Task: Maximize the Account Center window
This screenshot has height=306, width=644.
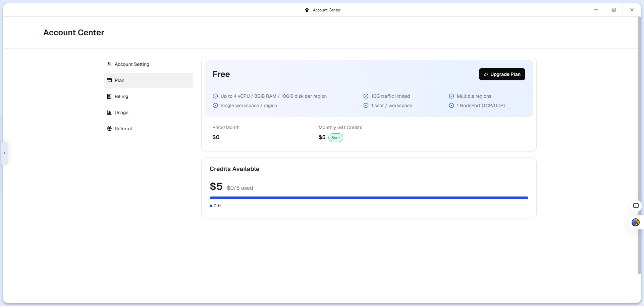Action: pyautogui.click(x=614, y=10)
